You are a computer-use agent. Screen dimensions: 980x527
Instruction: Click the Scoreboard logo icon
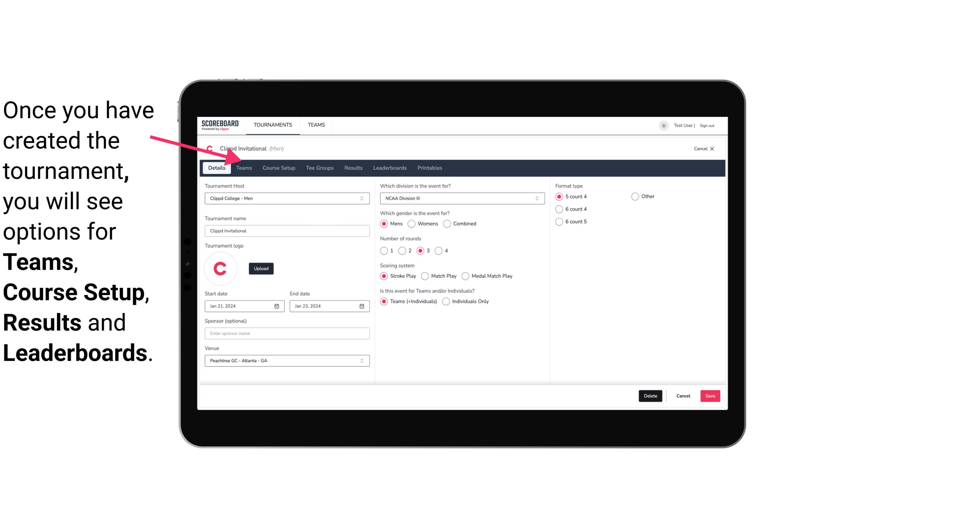220,125
